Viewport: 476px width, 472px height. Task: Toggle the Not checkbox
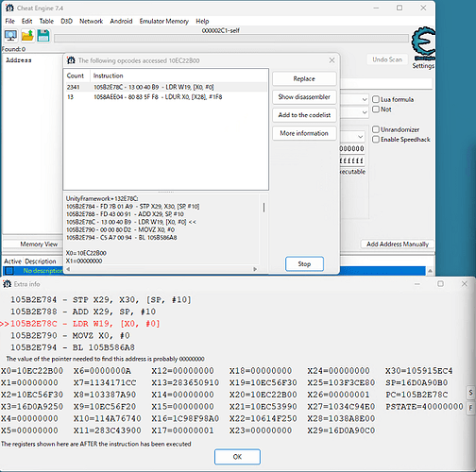point(376,110)
